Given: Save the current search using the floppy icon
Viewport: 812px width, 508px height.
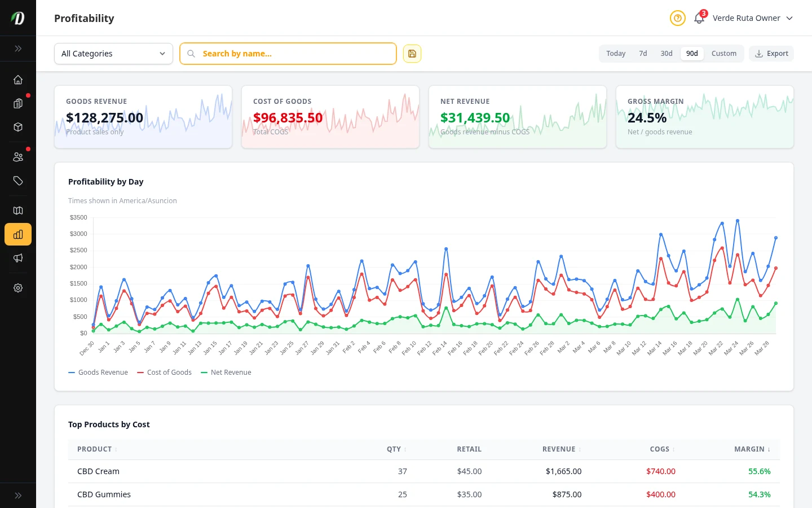Looking at the screenshot, I should click(x=412, y=53).
